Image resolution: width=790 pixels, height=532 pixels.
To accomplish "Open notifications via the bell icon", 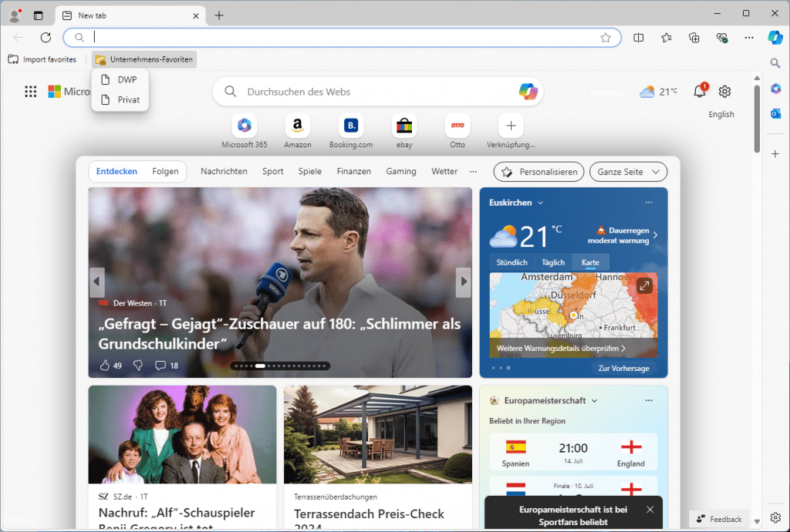I will click(699, 91).
